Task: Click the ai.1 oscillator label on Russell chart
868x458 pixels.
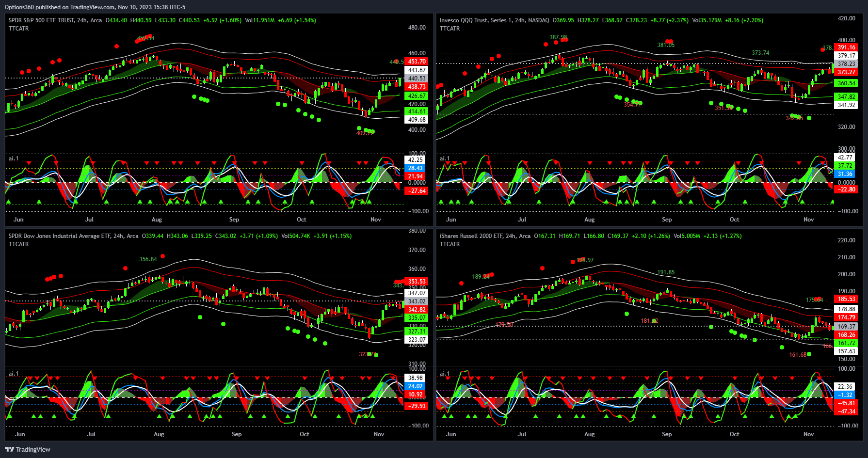Action: 445,374
